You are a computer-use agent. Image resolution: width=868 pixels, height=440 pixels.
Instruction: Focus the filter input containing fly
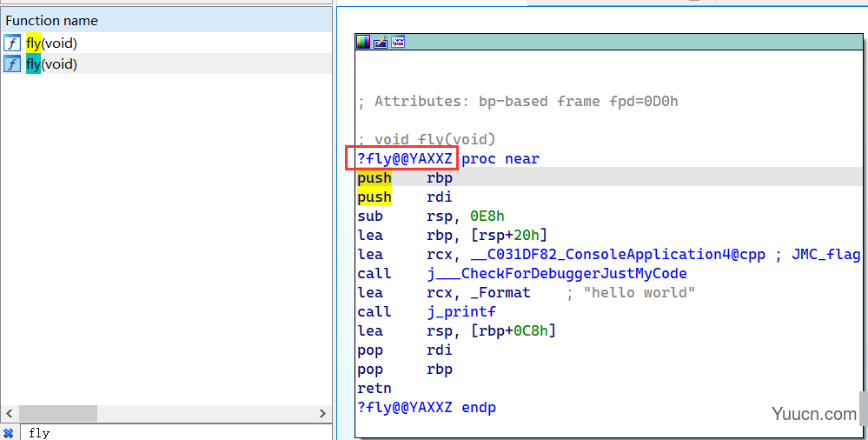click(176, 433)
